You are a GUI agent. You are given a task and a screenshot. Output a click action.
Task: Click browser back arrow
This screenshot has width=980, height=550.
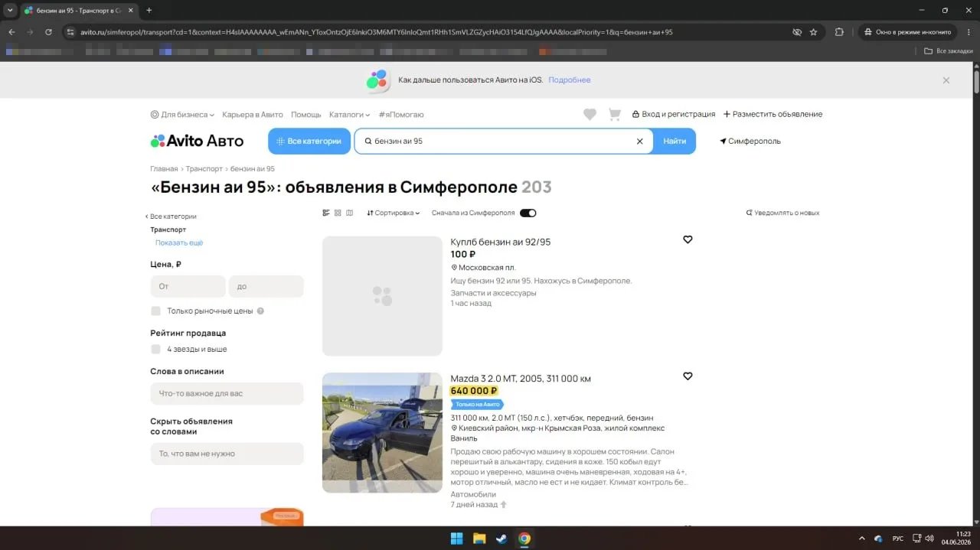[11, 32]
